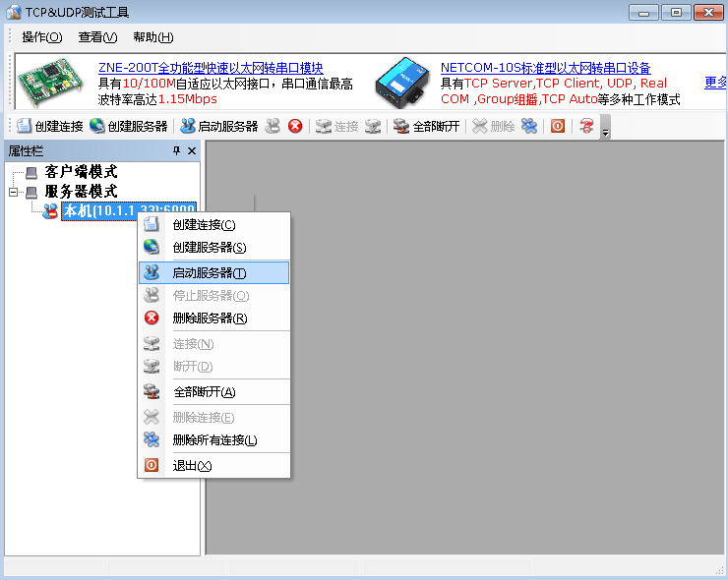The width and height of the screenshot is (728, 580).
Task: Open the 帮助(H) menu
Action: pyautogui.click(x=153, y=37)
